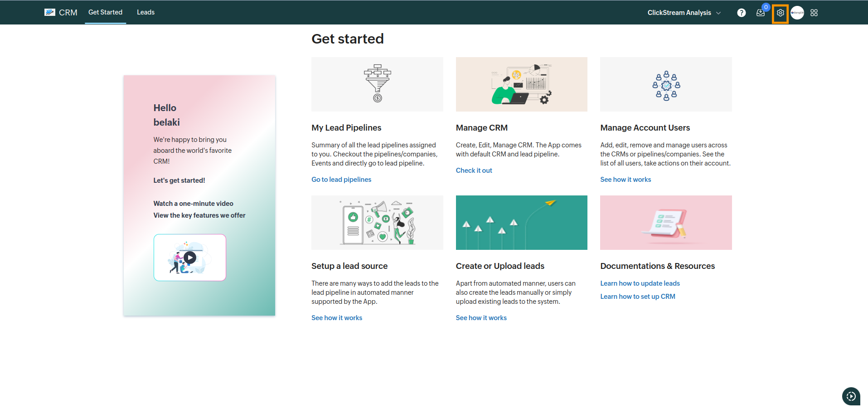The image size is (868, 414).
Task: Play the one-minute intro video
Action: 190,258
